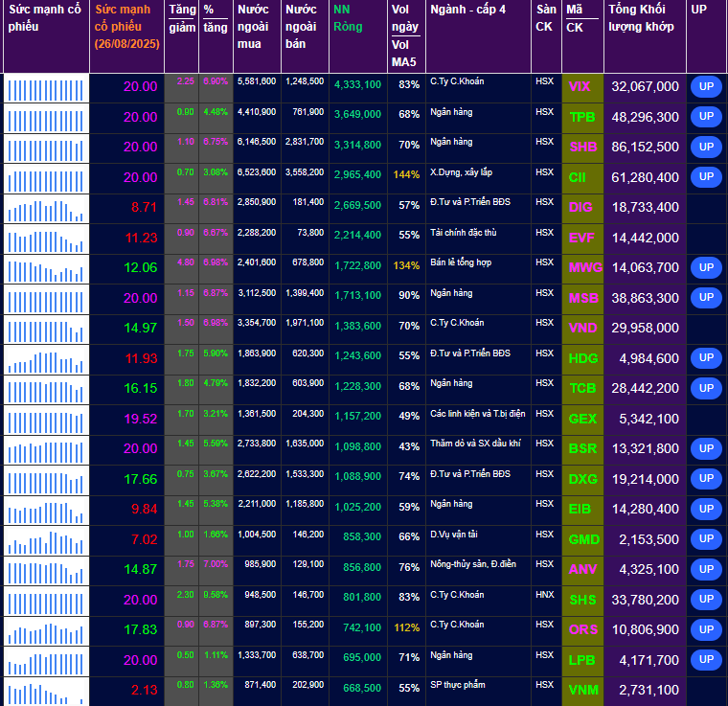Click the UP button in CII row
728x706 pixels.
706,176
